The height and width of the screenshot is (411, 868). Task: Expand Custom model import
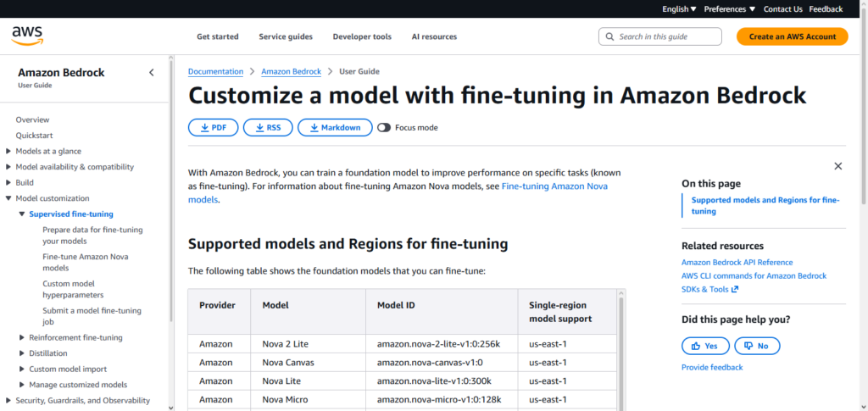tap(21, 369)
